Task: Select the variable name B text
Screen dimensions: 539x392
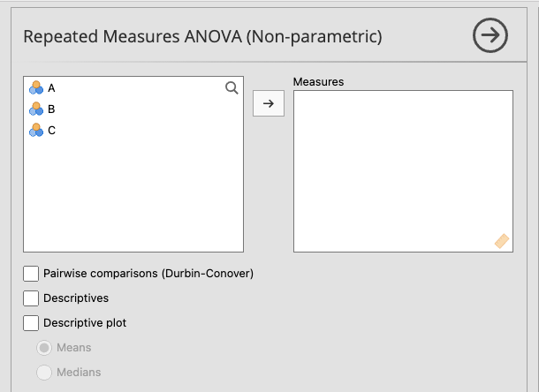Action: [52, 109]
